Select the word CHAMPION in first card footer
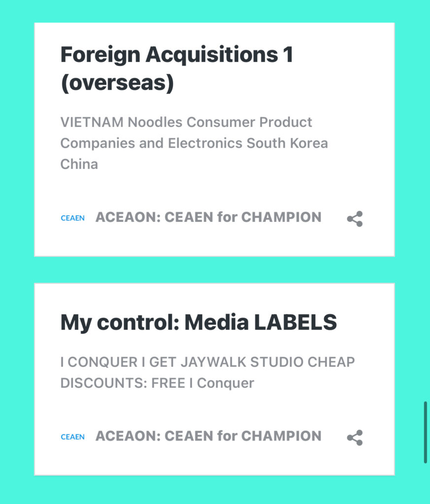This screenshot has width=430, height=504. point(281,217)
